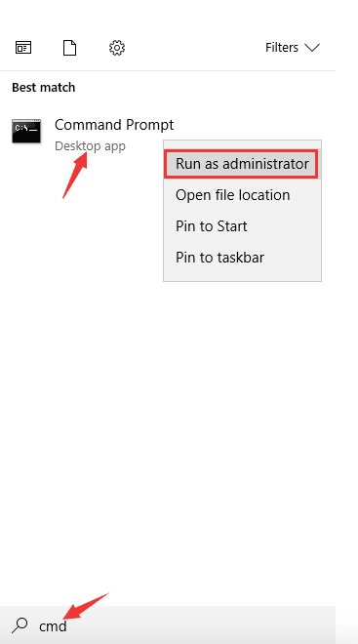Choose Run as administrator
358x644 pixels.
pos(242,164)
